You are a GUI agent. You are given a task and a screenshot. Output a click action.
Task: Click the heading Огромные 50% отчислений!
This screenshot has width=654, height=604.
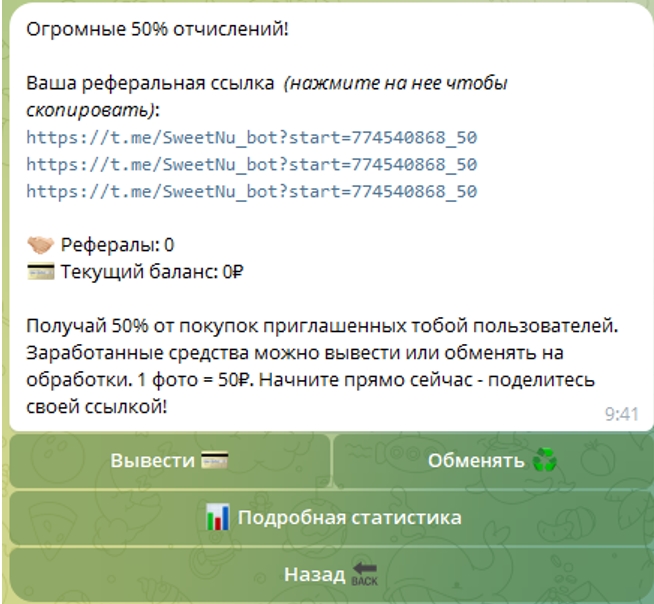click(157, 30)
